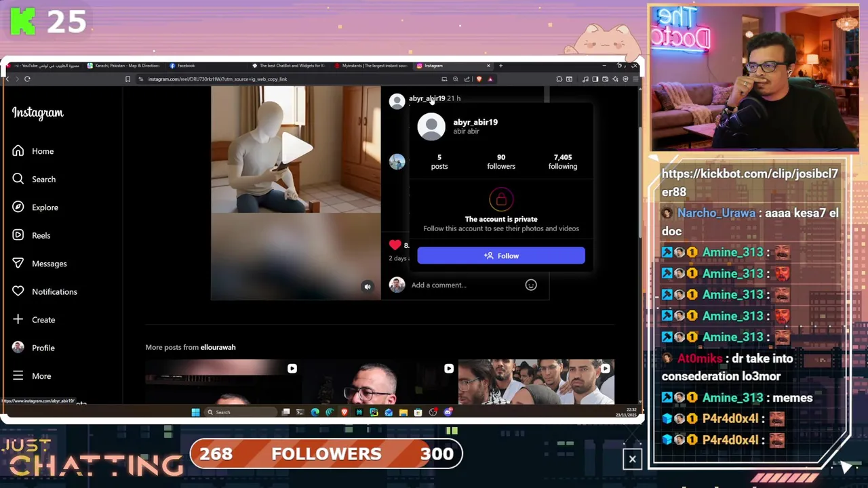Open Brave browser from taskbar
Image resolution: width=868 pixels, height=488 pixels.
point(344,412)
